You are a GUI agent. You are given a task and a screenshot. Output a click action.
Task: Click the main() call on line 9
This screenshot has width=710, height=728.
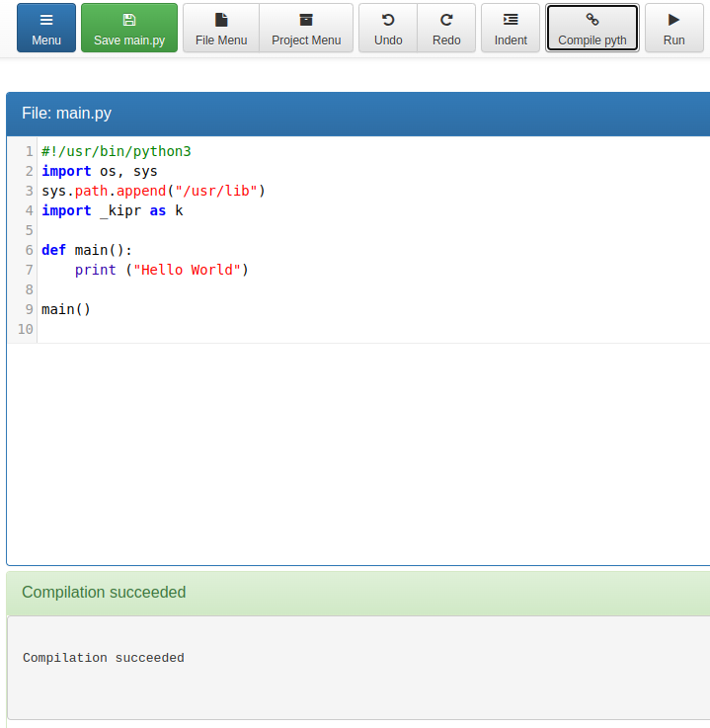(x=66, y=309)
